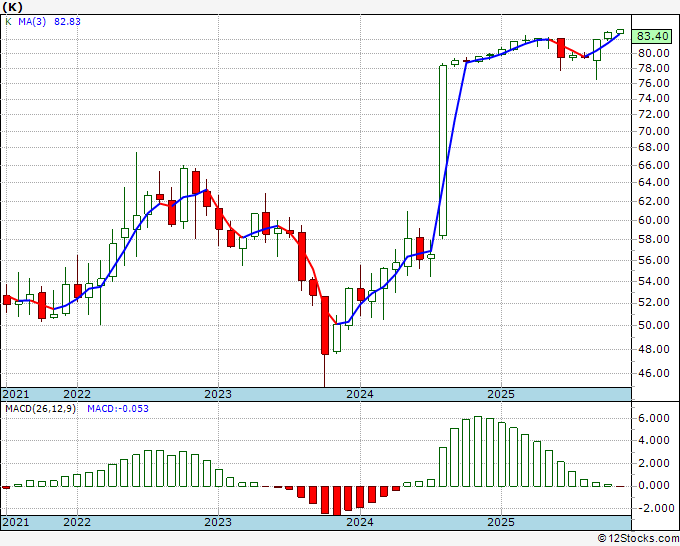This screenshot has height=546, width=680.
Task: Click the 54.00 price axis label
Action: 654,281
